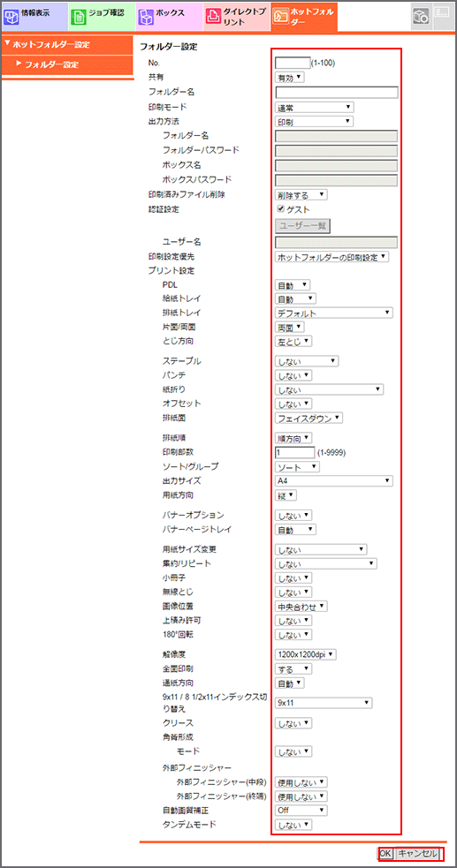Open the バナーページトレイ dropdown
Screen dimensions: 457x868
[295, 530]
